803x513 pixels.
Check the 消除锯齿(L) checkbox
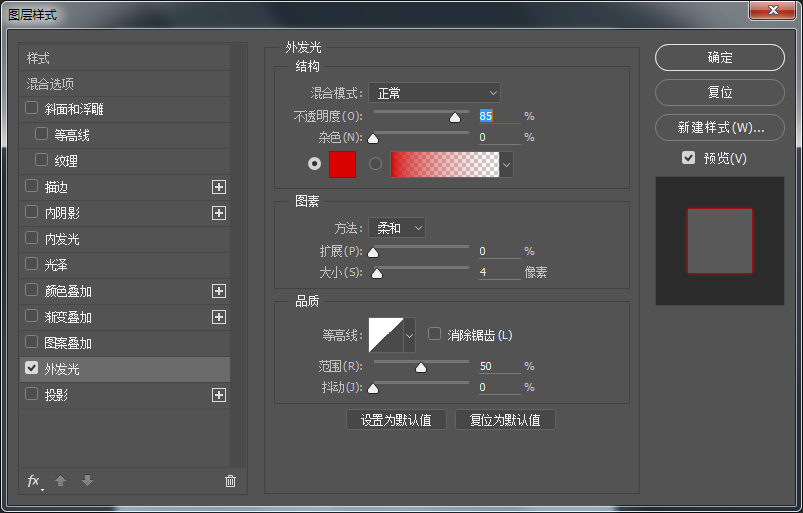point(434,334)
